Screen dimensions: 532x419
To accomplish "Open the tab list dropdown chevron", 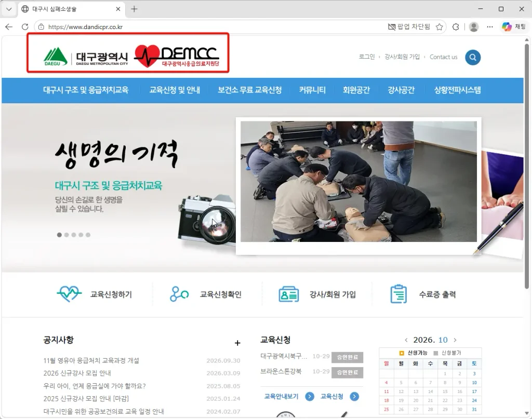I will pos(9,9).
